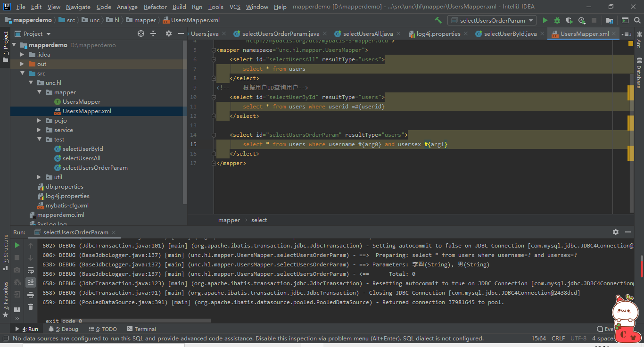Open the 6: TODO tool window button
644x347 pixels.
[103, 329]
